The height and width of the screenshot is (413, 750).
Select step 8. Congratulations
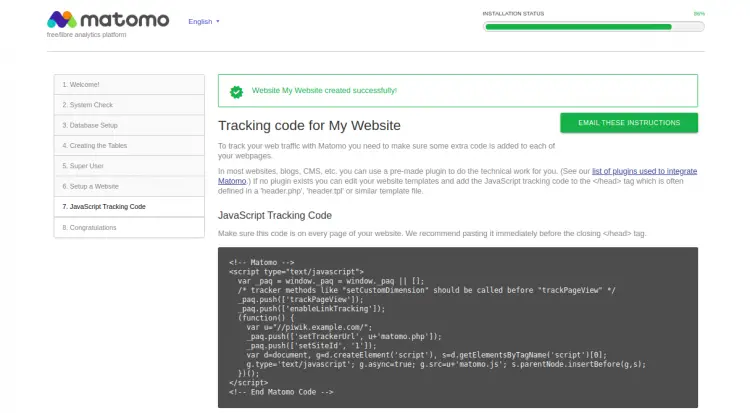(129, 228)
